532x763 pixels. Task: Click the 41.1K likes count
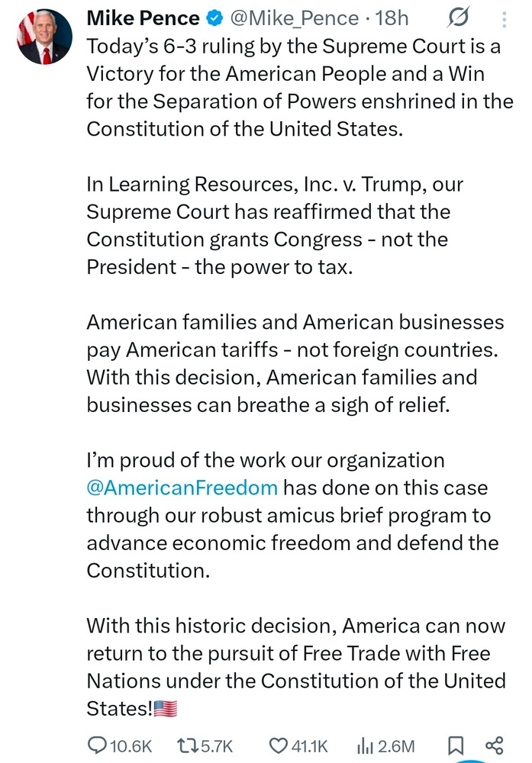pyautogui.click(x=310, y=745)
